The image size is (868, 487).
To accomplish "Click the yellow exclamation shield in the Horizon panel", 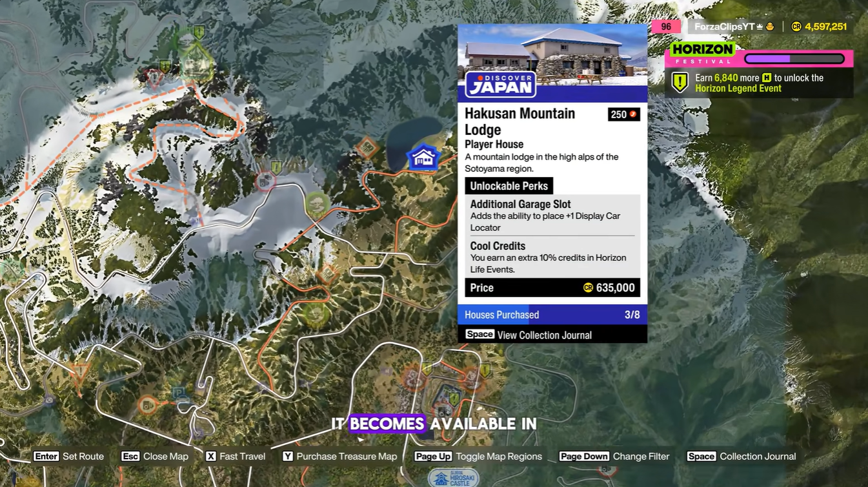I will click(x=680, y=83).
